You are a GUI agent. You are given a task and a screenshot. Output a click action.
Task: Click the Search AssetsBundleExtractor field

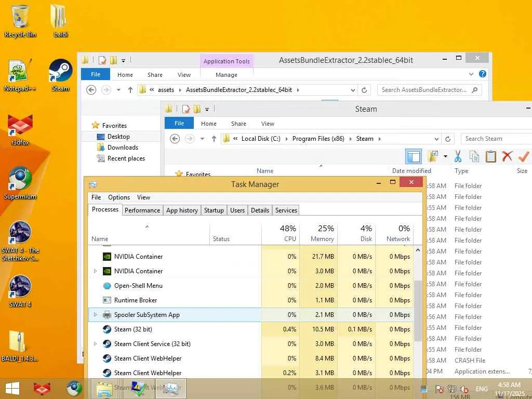pyautogui.click(x=430, y=90)
